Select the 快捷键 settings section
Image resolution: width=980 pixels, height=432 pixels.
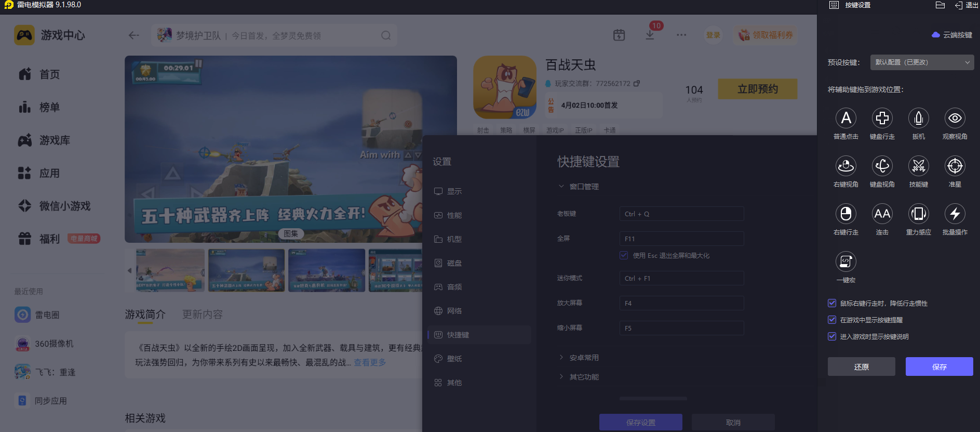(479, 335)
